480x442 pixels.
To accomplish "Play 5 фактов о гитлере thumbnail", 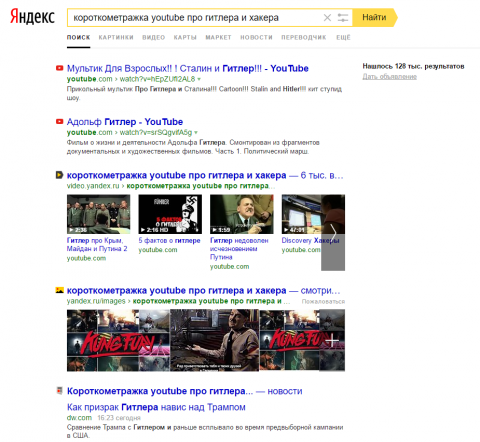I will coord(170,214).
